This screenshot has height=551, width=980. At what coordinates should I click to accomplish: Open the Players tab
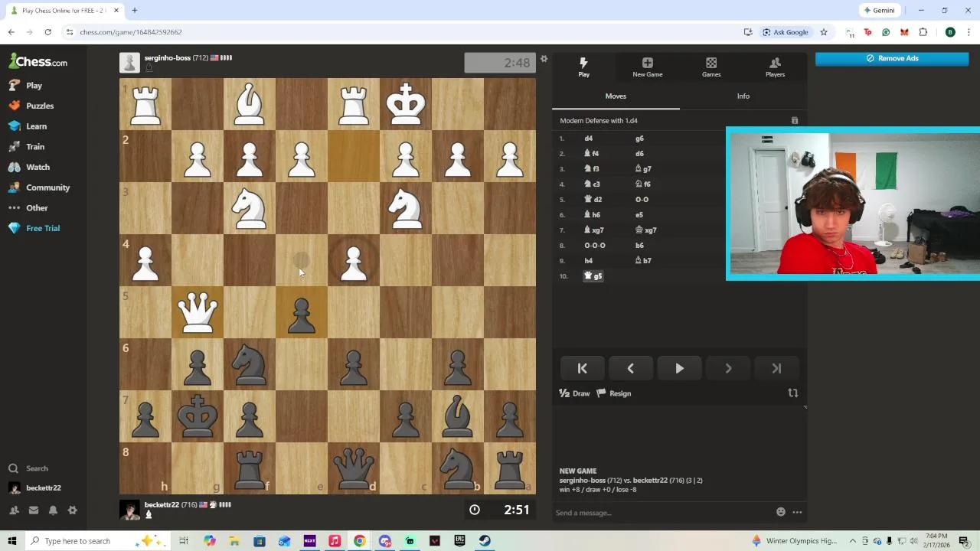tap(775, 67)
